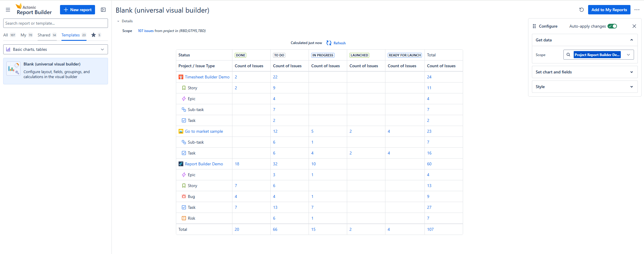Click the reset/undo report icon
Viewport: 644px width, 254px height.
(581, 10)
